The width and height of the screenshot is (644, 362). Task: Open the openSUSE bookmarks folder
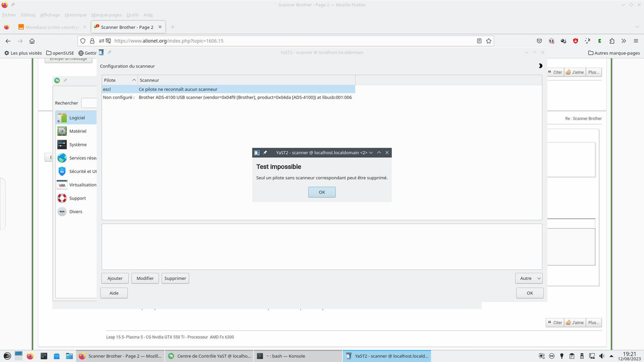point(60,53)
